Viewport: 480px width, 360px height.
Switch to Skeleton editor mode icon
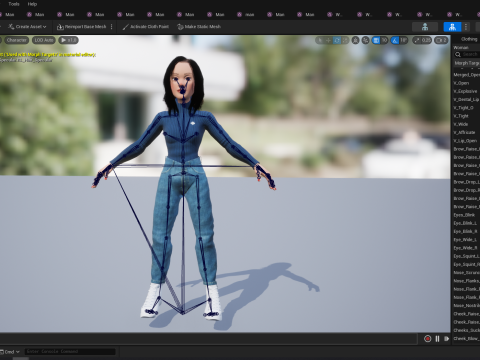(x=425, y=27)
